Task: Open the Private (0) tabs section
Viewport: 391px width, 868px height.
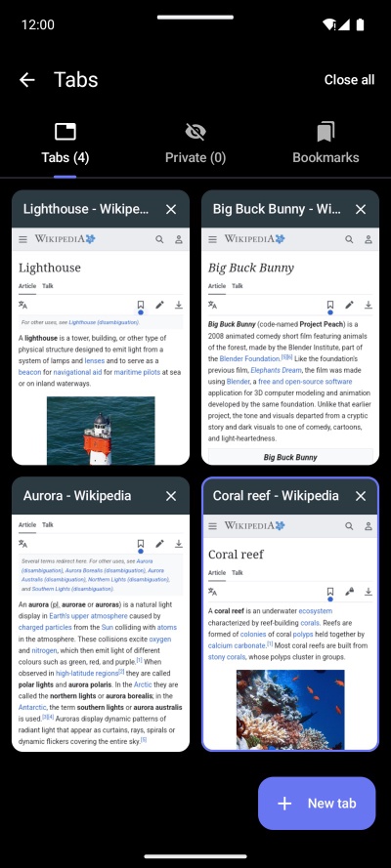Action: [195, 144]
